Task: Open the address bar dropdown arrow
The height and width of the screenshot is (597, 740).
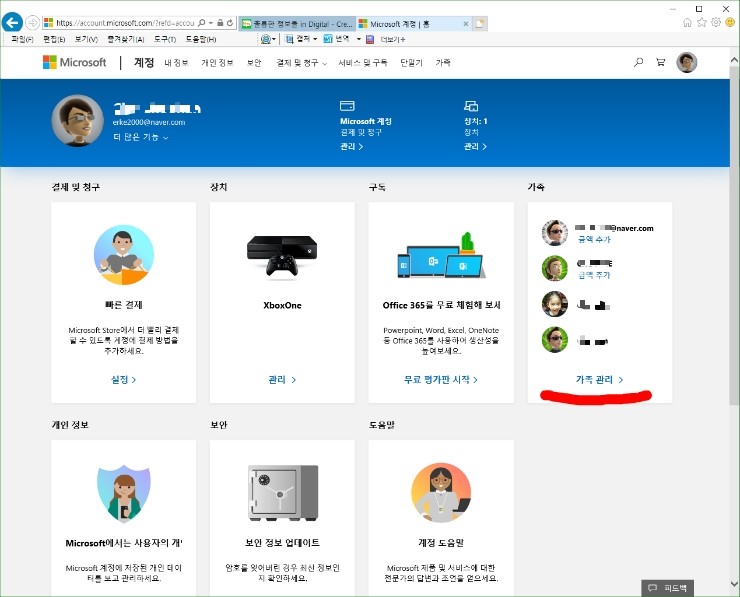Action: 211,23
